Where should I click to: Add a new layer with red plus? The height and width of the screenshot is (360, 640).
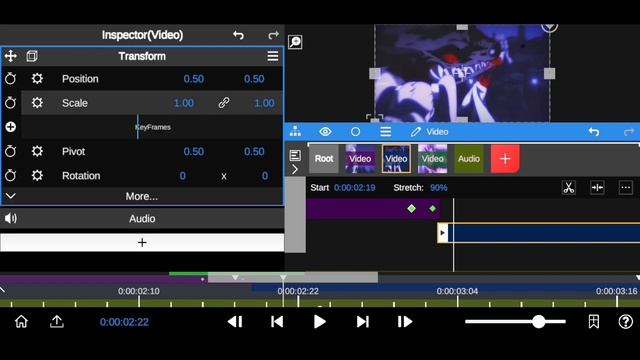point(505,158)
